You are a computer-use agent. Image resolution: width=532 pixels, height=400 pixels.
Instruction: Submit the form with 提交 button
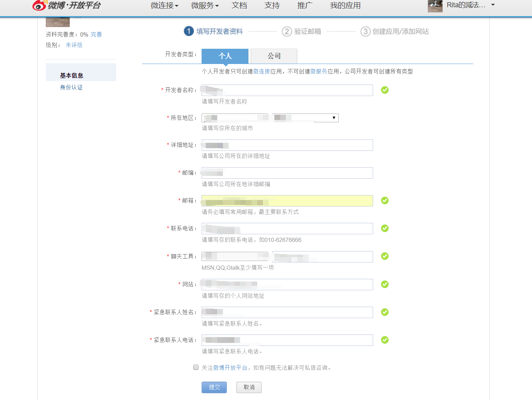214,387
